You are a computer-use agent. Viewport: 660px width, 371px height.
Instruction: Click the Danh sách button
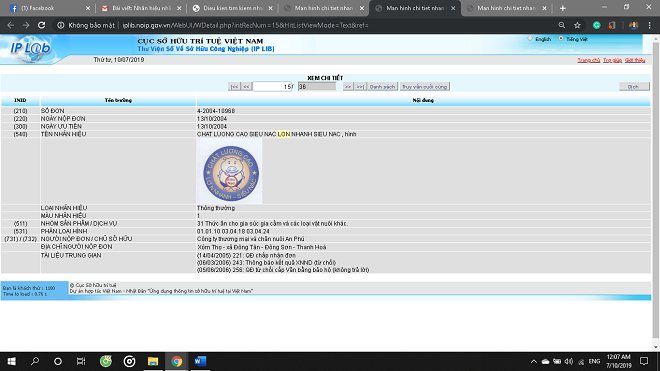pos(382,87)
